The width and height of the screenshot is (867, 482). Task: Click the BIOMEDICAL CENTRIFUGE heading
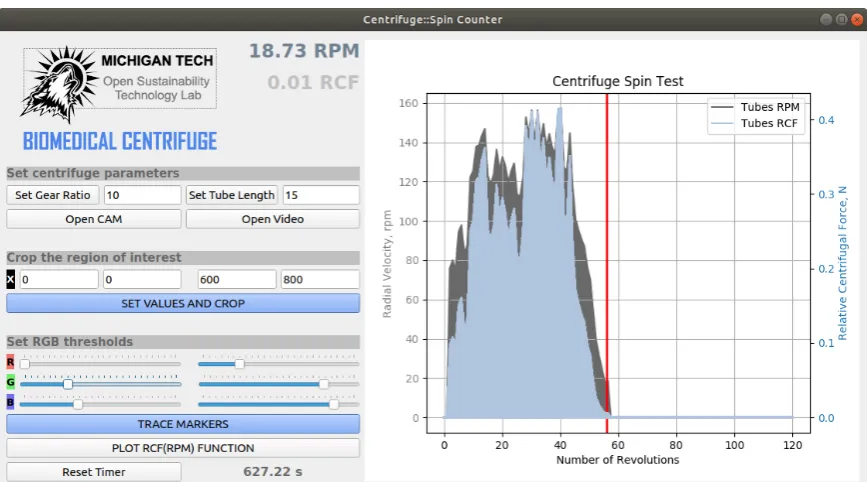click(119, 142)
